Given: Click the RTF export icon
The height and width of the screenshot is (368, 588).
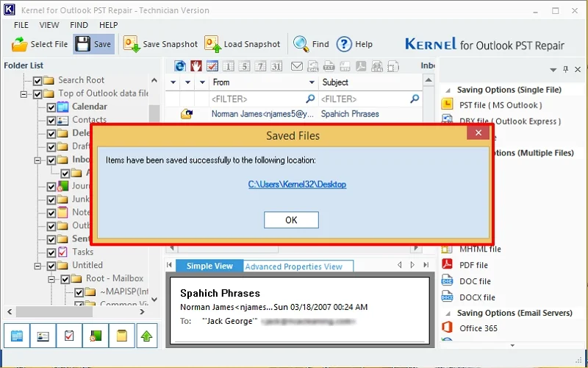Looking at the screenshot, I should [345, 66].
